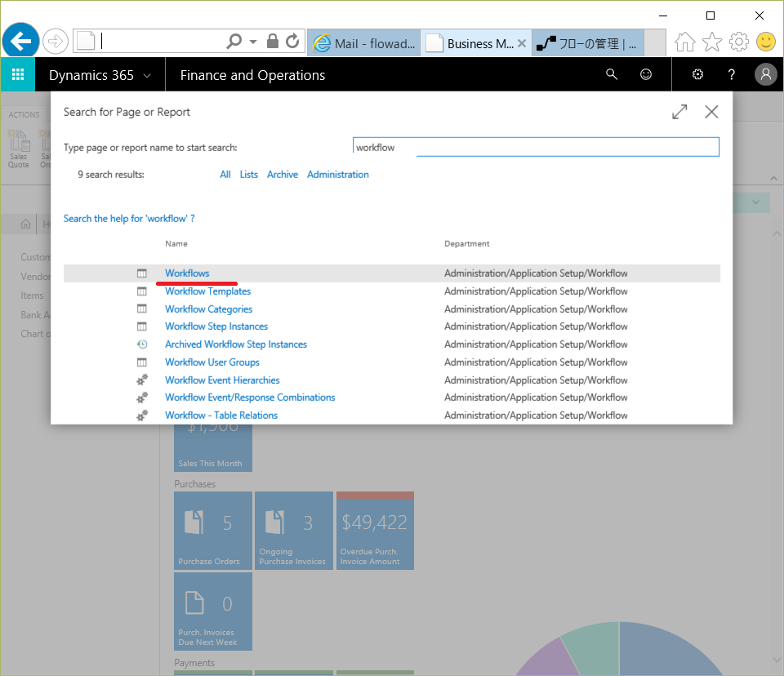Filter search results by Archive
The width and height of the screenshot is (784, 676).
[x=283, y=175]
